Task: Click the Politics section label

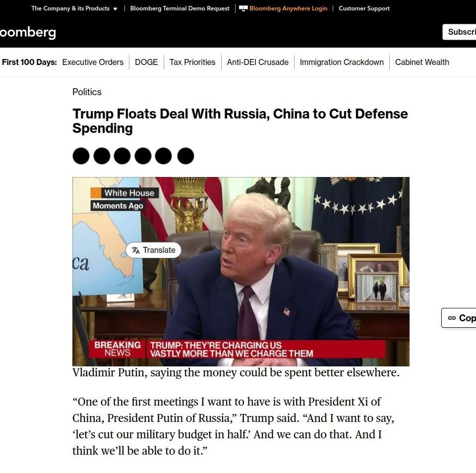Action: 87,92
